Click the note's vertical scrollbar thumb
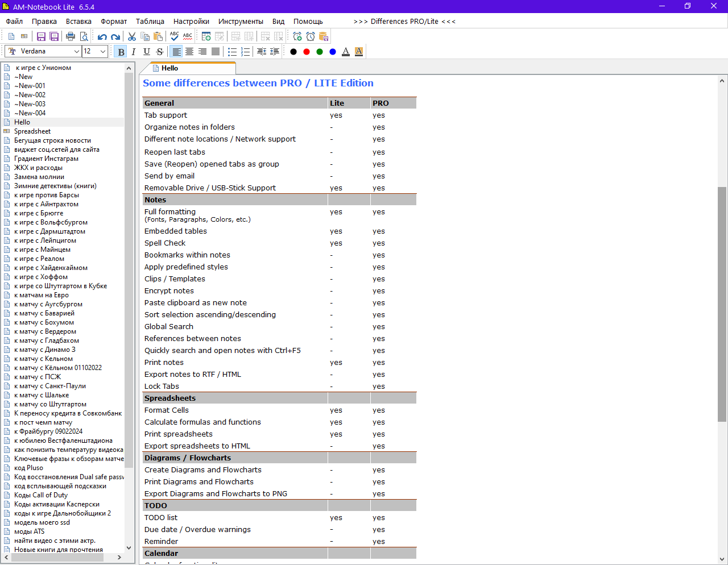The height and width of the screenshot is (565, 728). tap(722, 304)
